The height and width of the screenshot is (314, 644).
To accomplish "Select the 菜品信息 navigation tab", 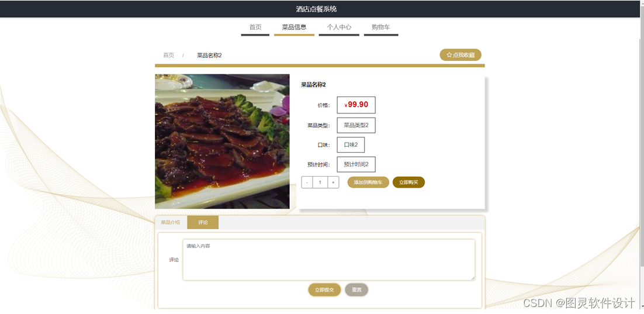I will tap(294, 27).
